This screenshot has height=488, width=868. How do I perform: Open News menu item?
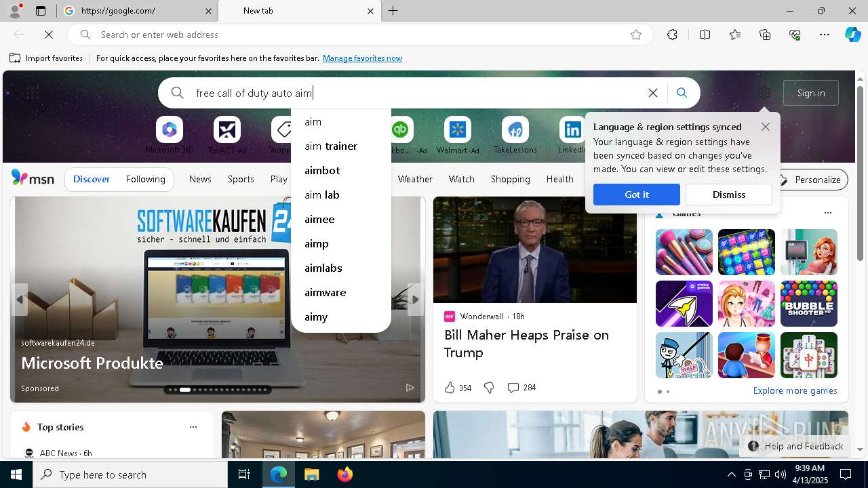click(x=200, y=179)
